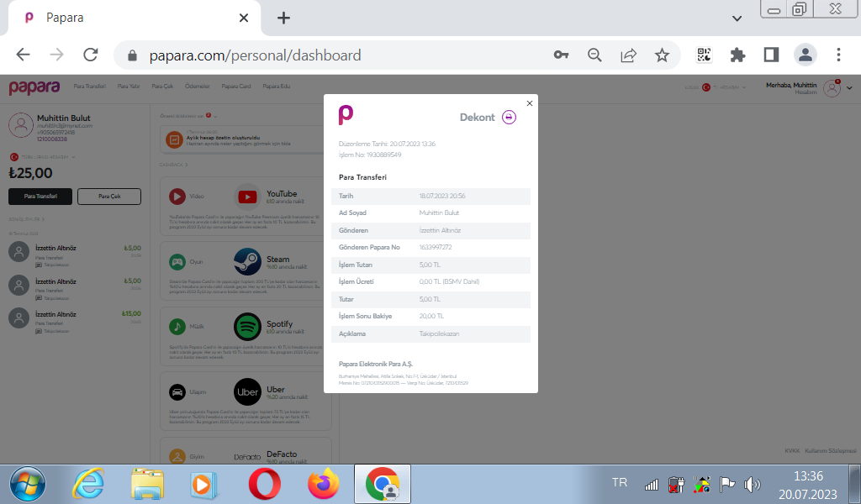This screenshot has width=861, height=504.
Task: Open the Para Transferi menu item
Action: pyautogui.click(x=89, y=87)
